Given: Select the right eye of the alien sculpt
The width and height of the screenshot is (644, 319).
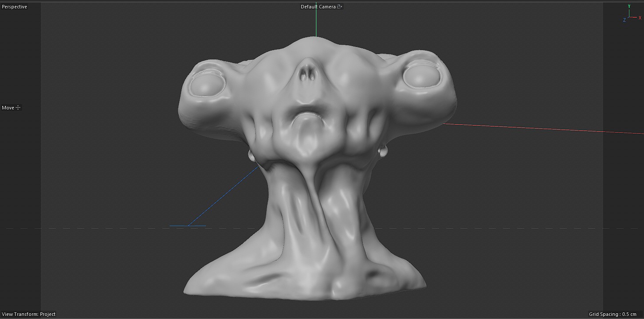Looking at the screenshot, I should tap(422, 75).
